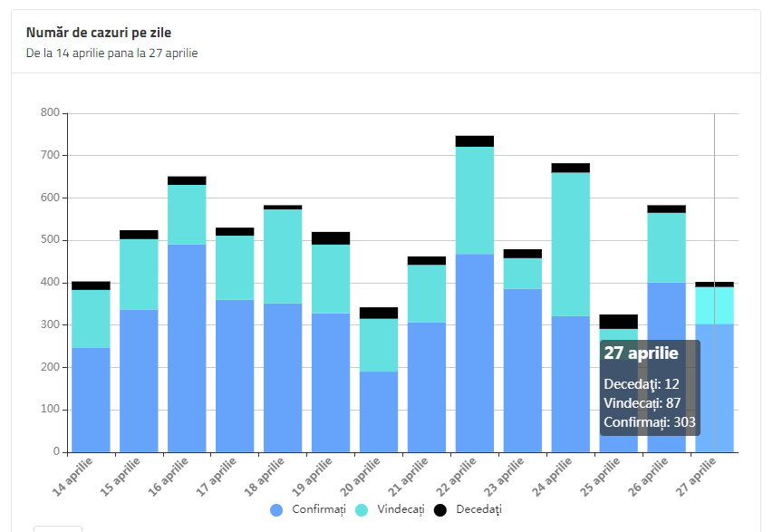
Task: Select the blue segment of 23 aprilie bar
Action: coord(523,370)
